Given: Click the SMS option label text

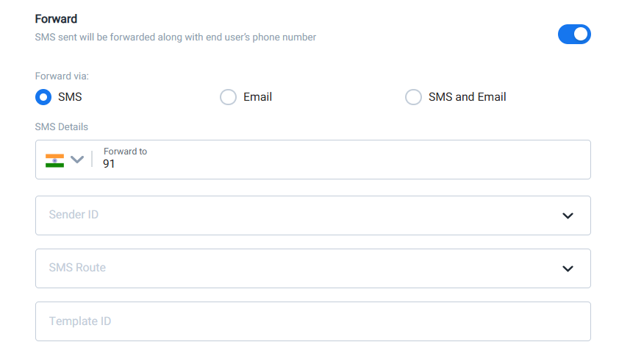Looking at the screenshot, I should click(x=70, y=97).
